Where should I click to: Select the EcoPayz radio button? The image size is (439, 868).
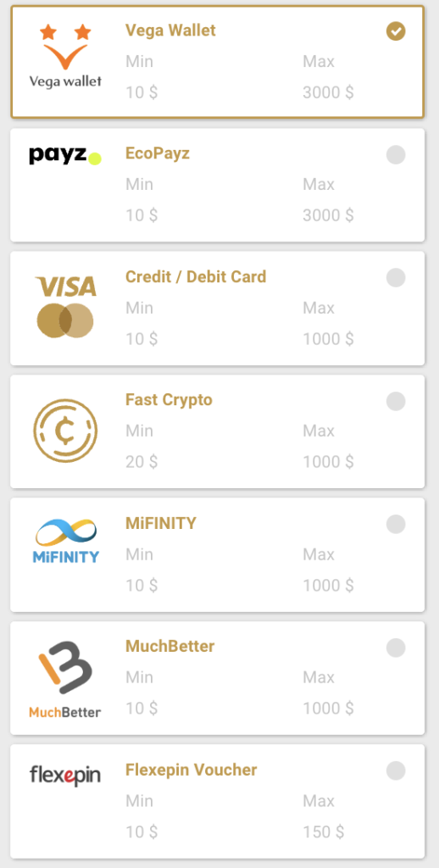(x=396, y=154)
